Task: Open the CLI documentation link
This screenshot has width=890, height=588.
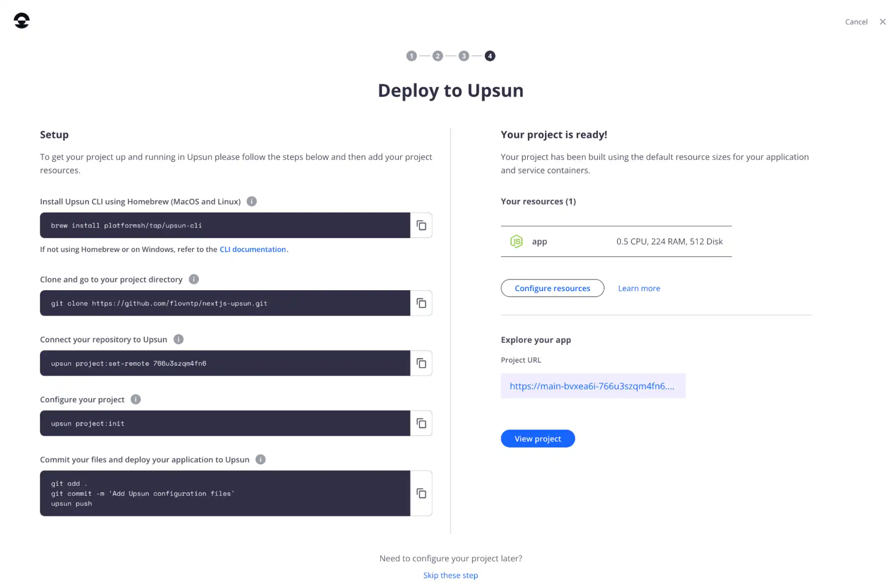Action: point(252,249)
